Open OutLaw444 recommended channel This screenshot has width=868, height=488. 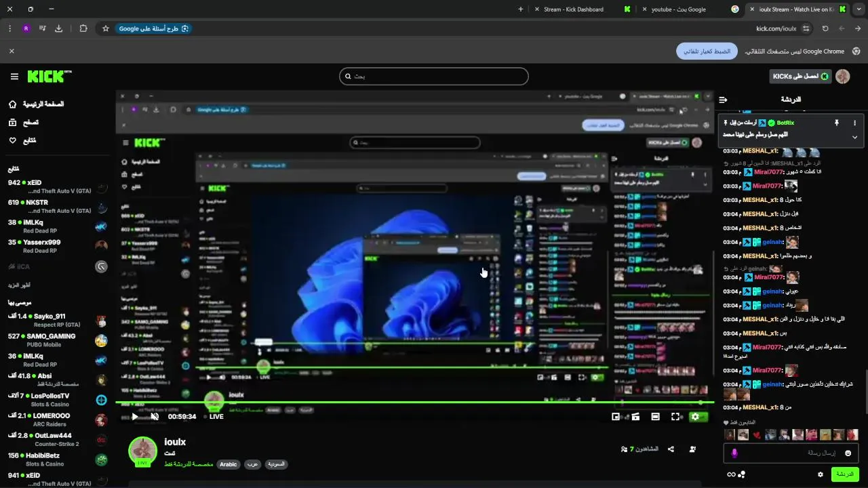point(58,439)
